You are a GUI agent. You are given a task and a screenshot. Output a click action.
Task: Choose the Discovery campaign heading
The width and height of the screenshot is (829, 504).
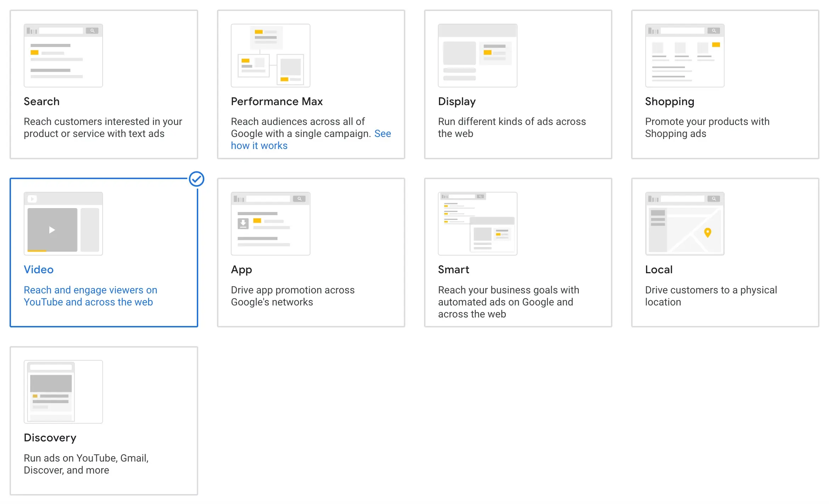(x=50, y=438)
